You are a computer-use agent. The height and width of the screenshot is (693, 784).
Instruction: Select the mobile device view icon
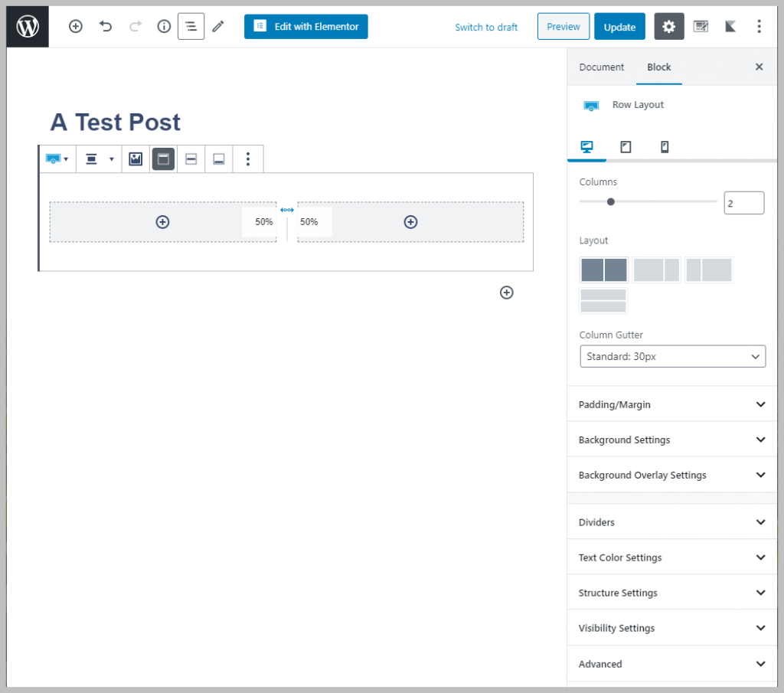pyautogui.click(x=665, y=147)
